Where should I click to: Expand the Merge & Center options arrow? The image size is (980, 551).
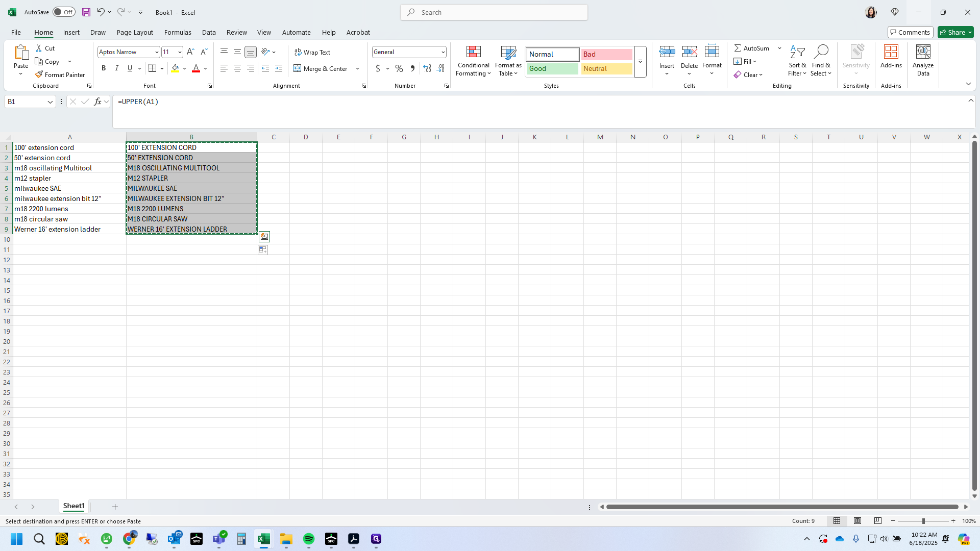[x=358, y=68]
